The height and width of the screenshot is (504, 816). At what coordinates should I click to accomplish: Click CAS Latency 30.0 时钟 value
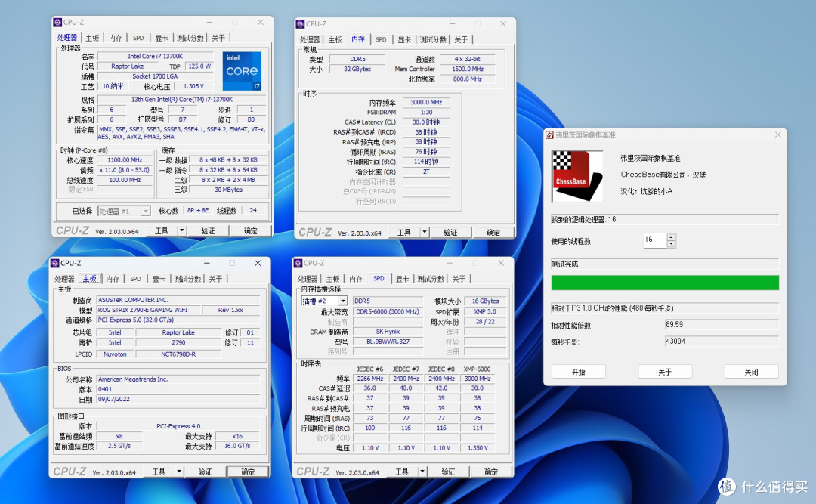426,122
